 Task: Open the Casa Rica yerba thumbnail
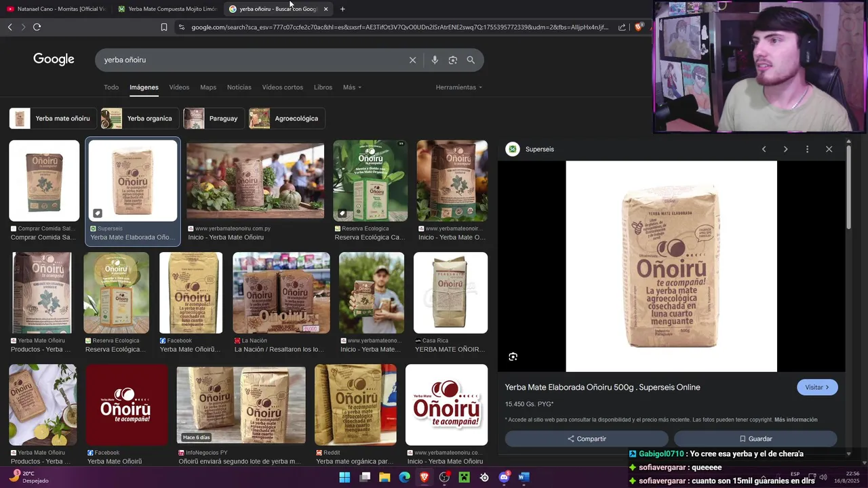pos(450,293)
